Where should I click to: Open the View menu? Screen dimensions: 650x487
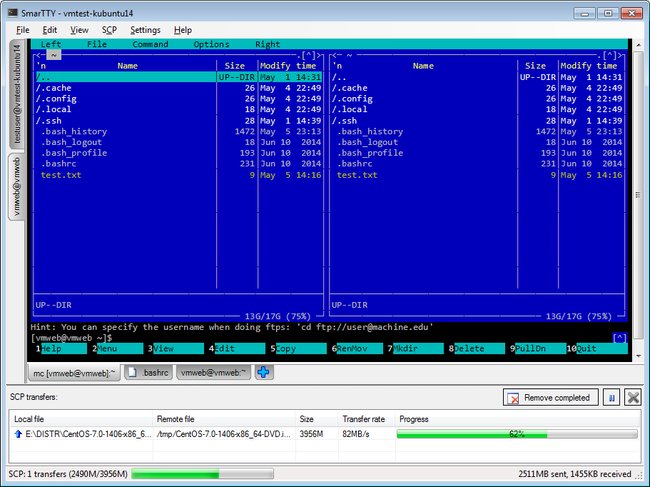coord(79,30)
